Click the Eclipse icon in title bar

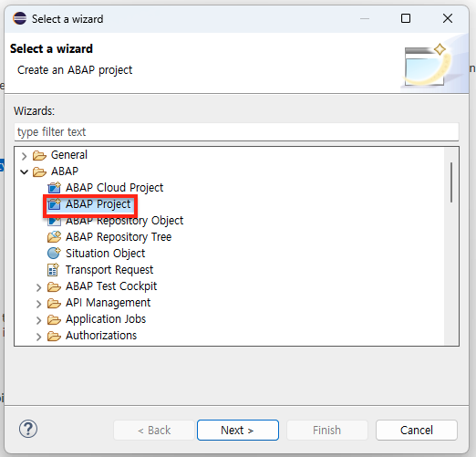click(x=20, y=18)
